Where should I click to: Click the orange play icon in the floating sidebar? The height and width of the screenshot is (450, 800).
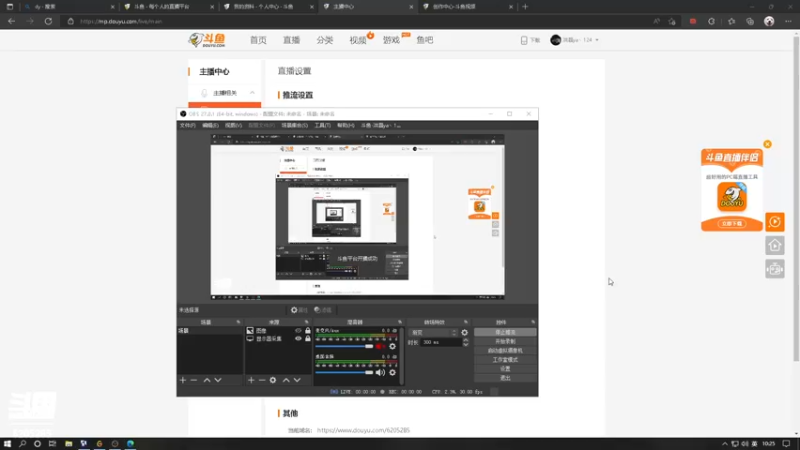tap(774, 222)
